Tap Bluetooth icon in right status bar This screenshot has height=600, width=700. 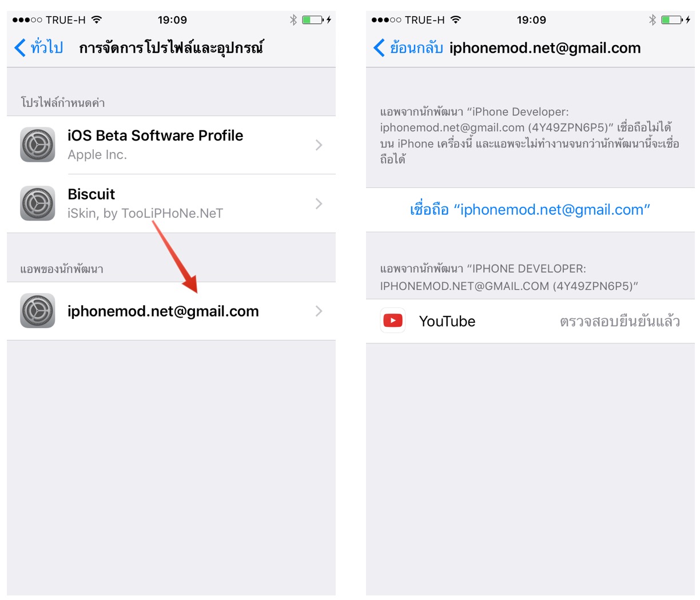point(653,20)
